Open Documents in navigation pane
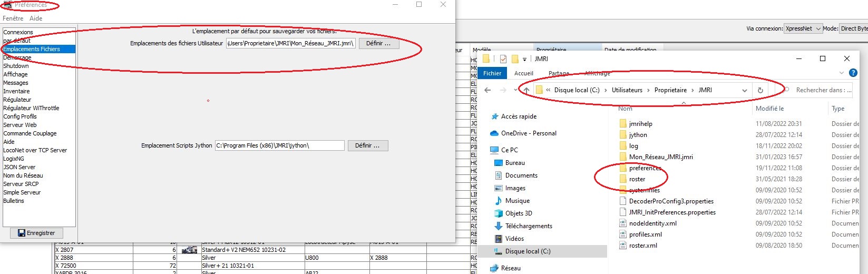 pyautogui.click(x=521, y=175)
